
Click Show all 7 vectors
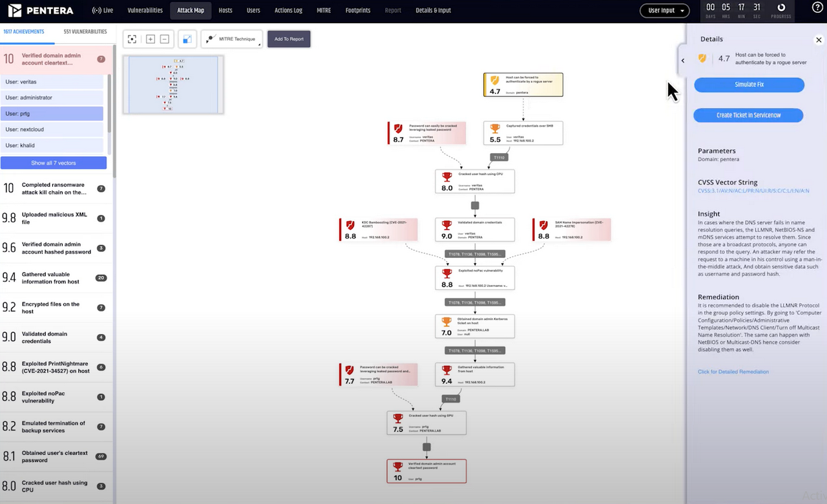click(x=54, y=162)
